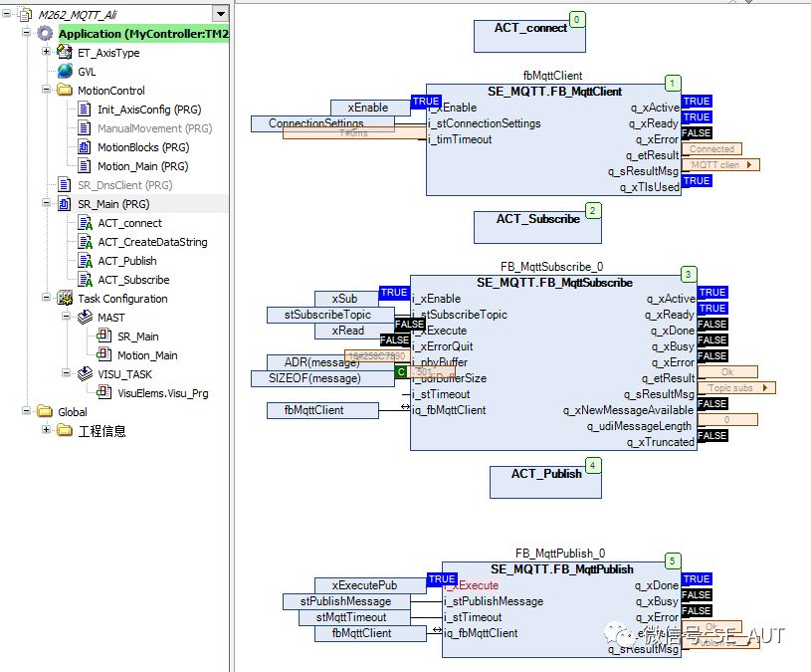Screen dimensions: 811x672
Task: Toggle the TRUE value beside xEnable input
Action: (426, 102)
